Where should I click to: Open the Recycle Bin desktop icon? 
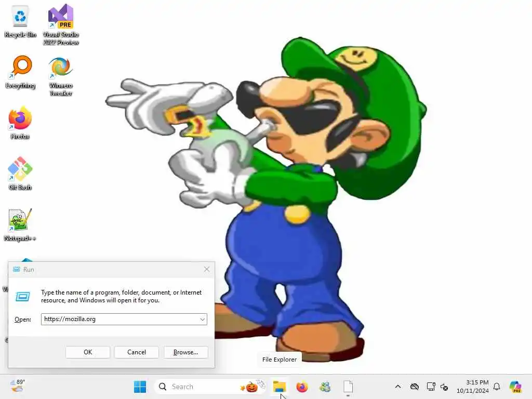[20, 22]
